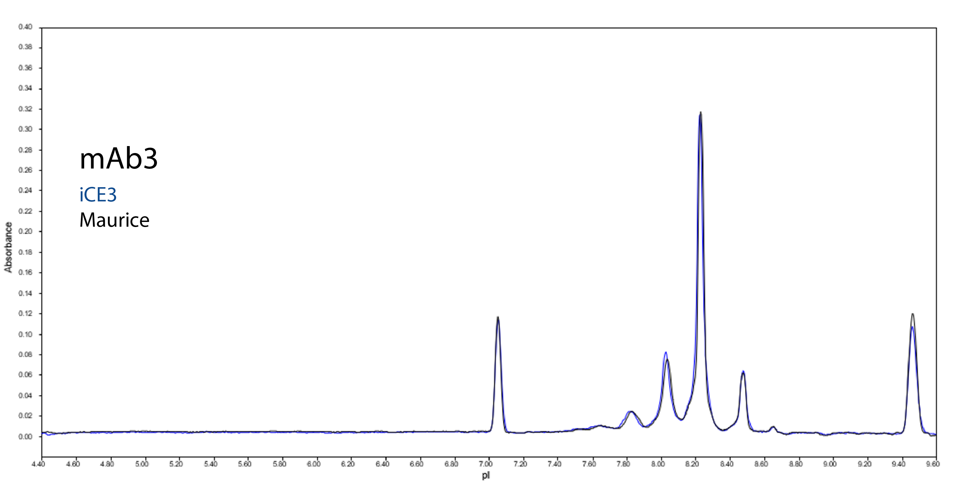
Task: Click the 7.00 x-axis tick label
Action: coord(486,464)
